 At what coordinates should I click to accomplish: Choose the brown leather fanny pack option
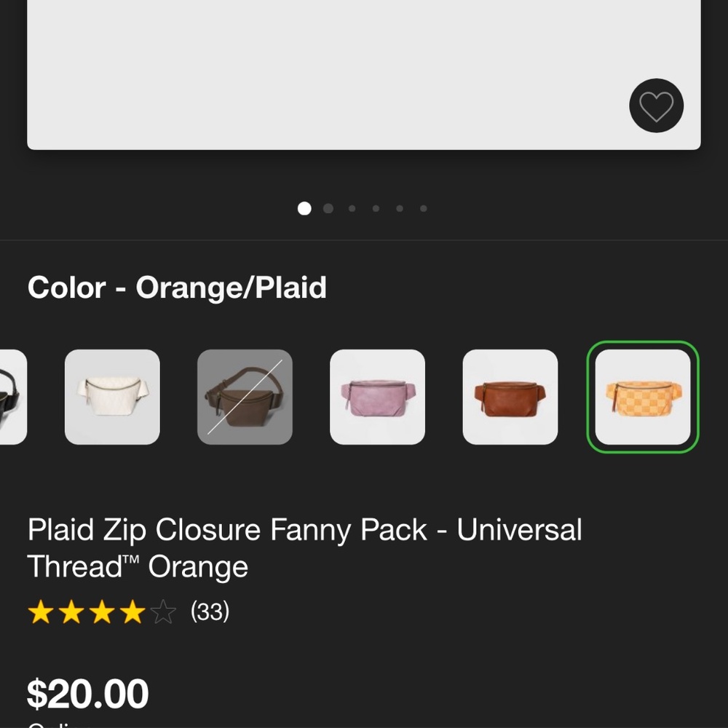pyautogui.click(x=510, y=397)
